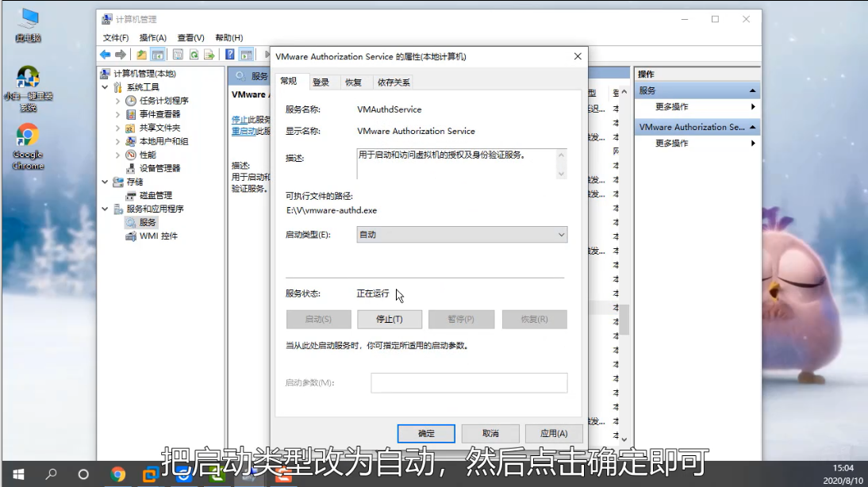Select WMI 控件 in the tree
This screenshot has height=487, width=868.
tap(159, 236)
